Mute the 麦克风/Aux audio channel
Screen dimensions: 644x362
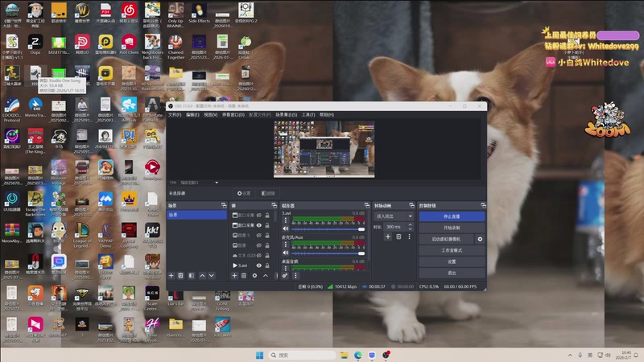click(x=286, y=253)
